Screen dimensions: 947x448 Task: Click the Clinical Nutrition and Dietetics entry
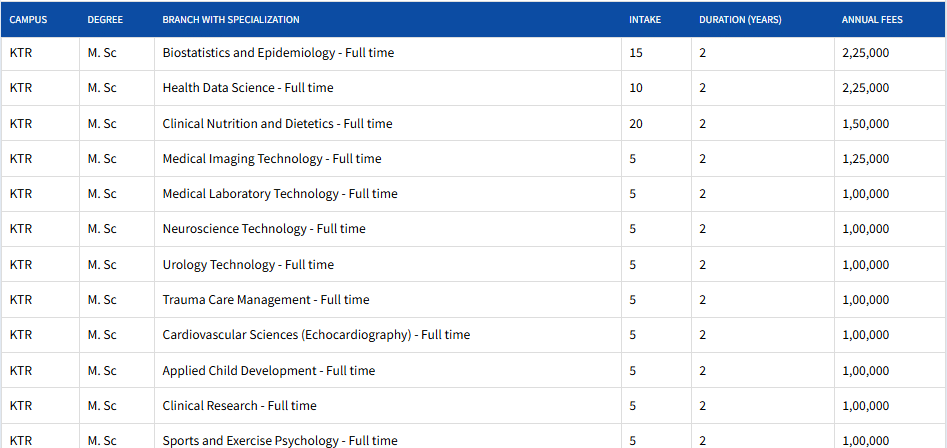[277, 124]
